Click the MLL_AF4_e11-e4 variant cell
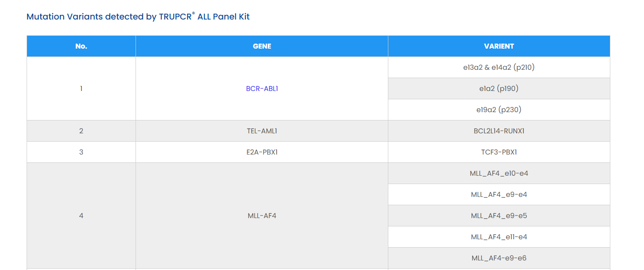 point(499,237)
